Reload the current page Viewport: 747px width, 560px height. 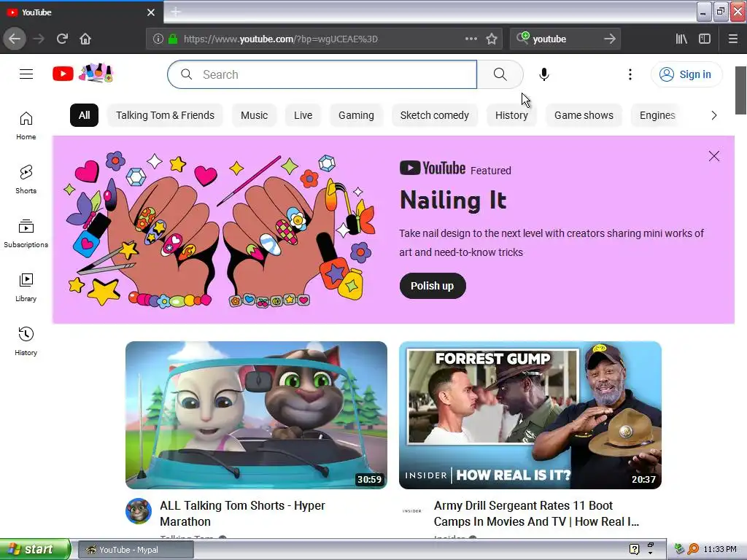click(x=62, y=39)
